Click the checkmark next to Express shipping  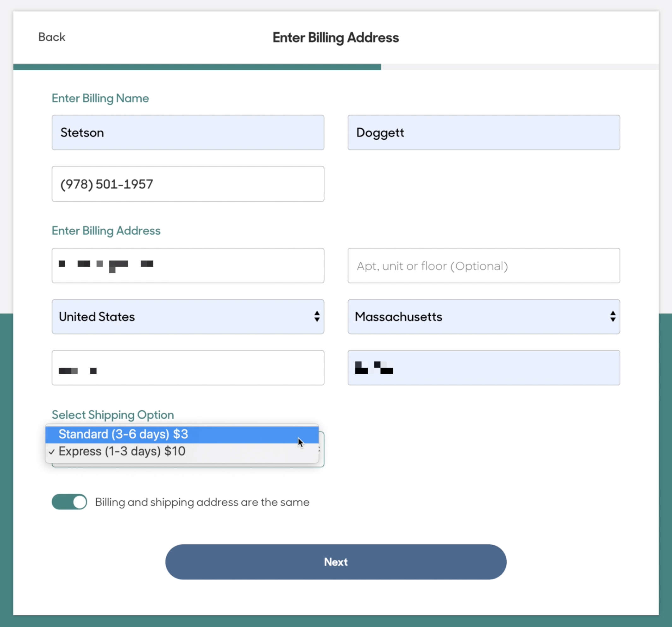point(52,451)
